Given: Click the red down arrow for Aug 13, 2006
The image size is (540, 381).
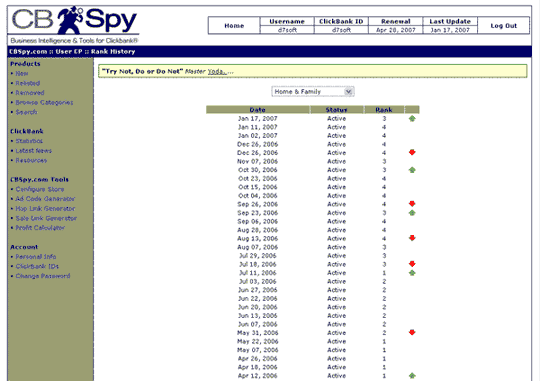Looking at the screenshot, I should pyautogui.click(x=412, y=238).
